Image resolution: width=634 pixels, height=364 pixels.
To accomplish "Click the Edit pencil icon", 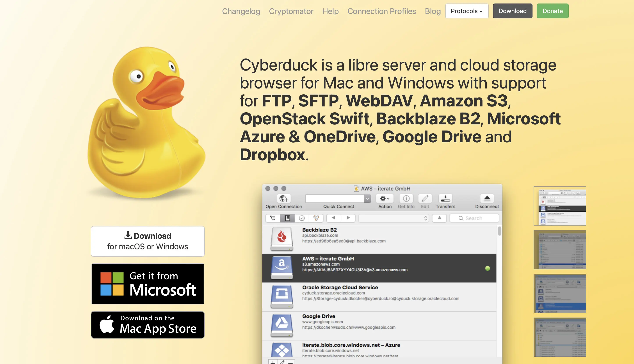I will tap(425, 199).
